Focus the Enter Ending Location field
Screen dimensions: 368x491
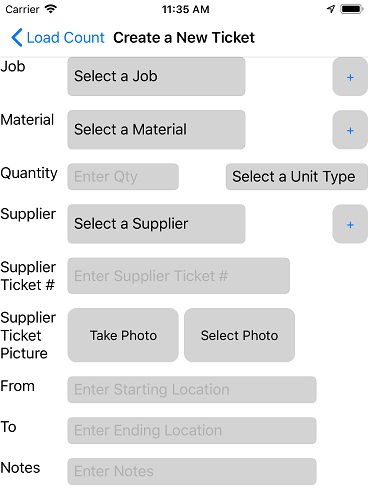pyautogui.click(x=192, y=430)
